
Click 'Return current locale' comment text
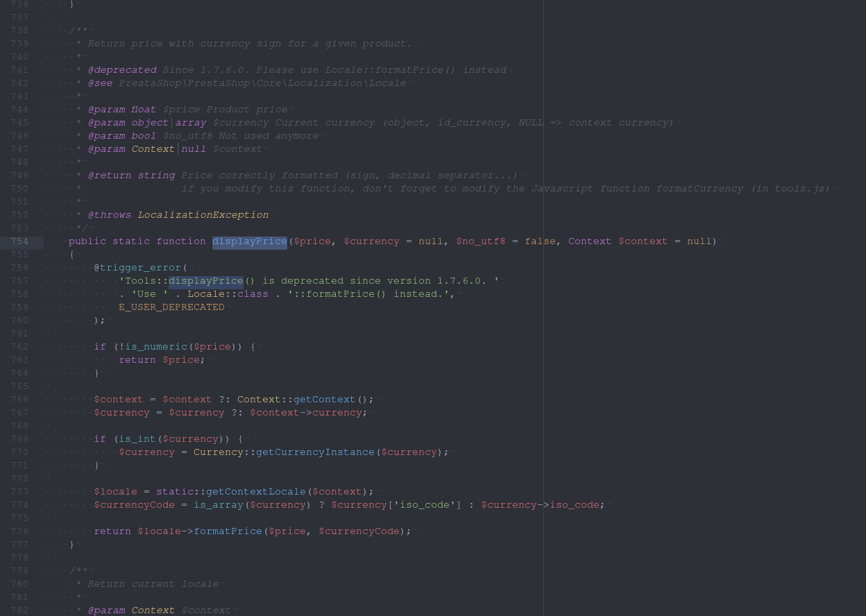click(153, 584)
